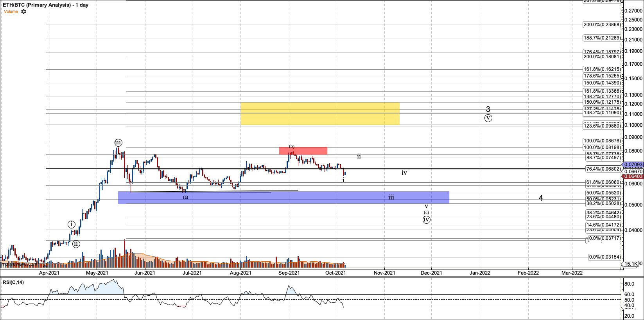This screenshot has width=644, height=320.
Task: Click Jan-2022 on the time axis
Action: click(480, 273)
